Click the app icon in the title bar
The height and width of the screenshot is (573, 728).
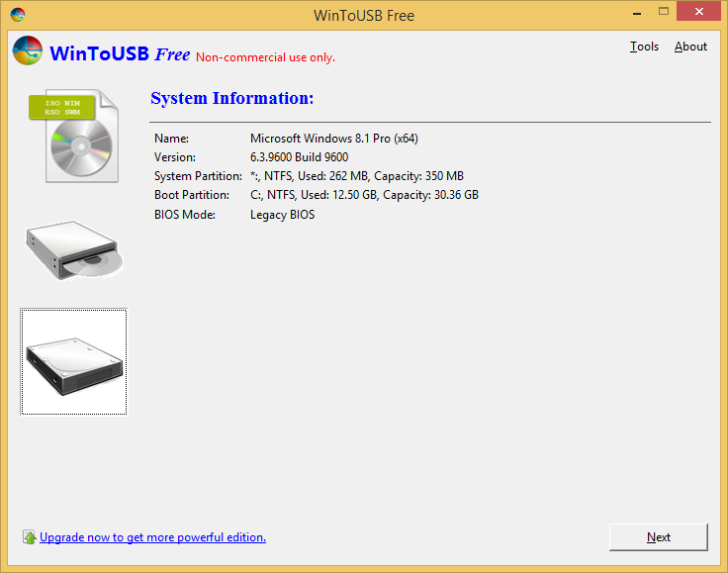tap(18, 15)
